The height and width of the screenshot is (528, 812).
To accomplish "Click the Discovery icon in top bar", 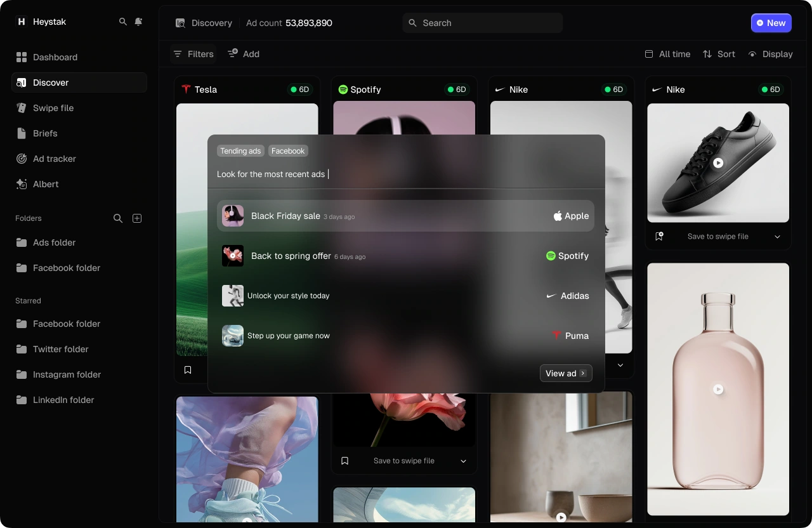I will click(x=180, y=23).
